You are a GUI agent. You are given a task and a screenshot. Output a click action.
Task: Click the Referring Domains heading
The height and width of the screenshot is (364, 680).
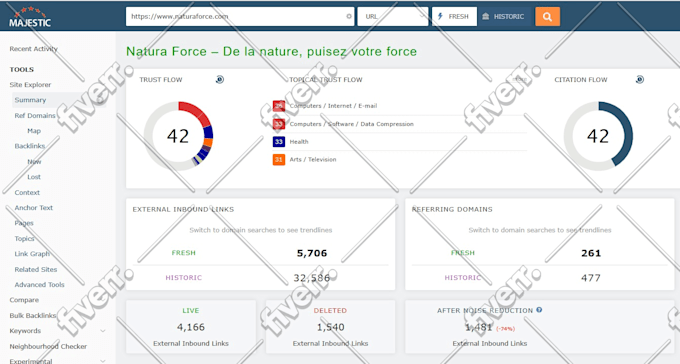pos(452,209)
